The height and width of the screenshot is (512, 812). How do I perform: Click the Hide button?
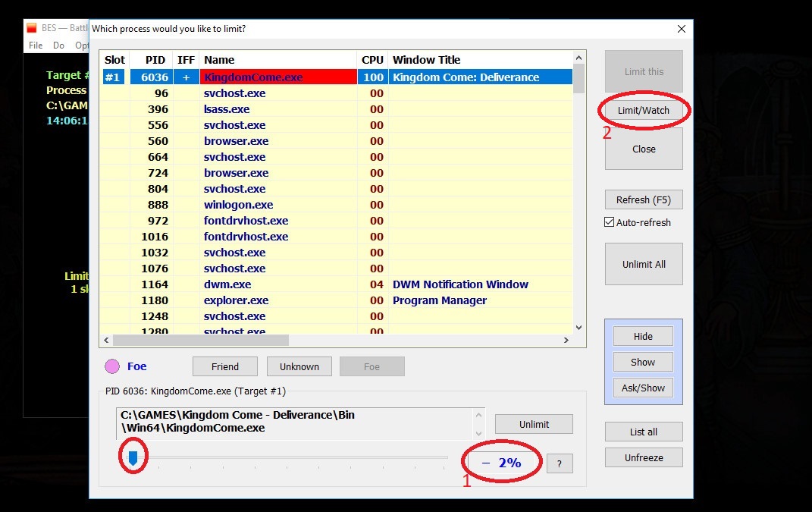point(643,336)
